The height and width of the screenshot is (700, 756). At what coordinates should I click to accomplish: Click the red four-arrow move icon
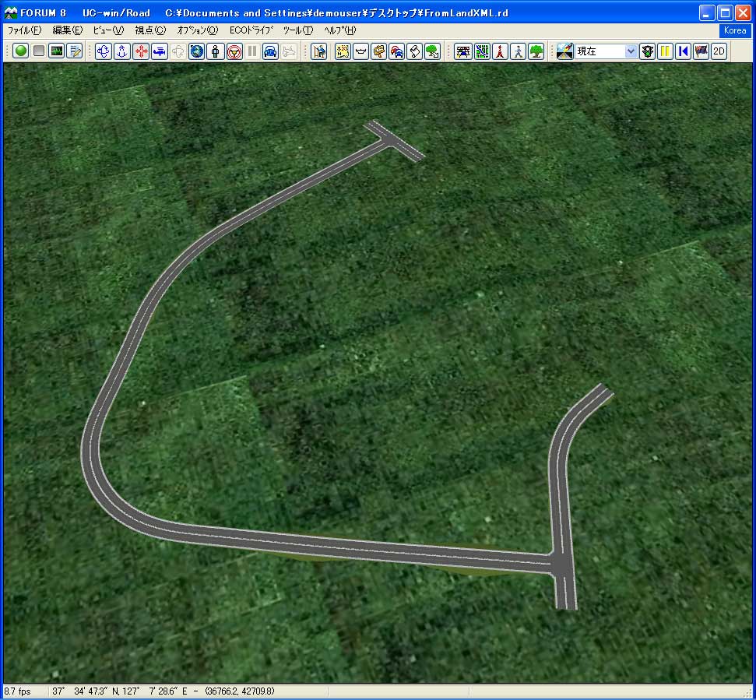click(141, 51)
